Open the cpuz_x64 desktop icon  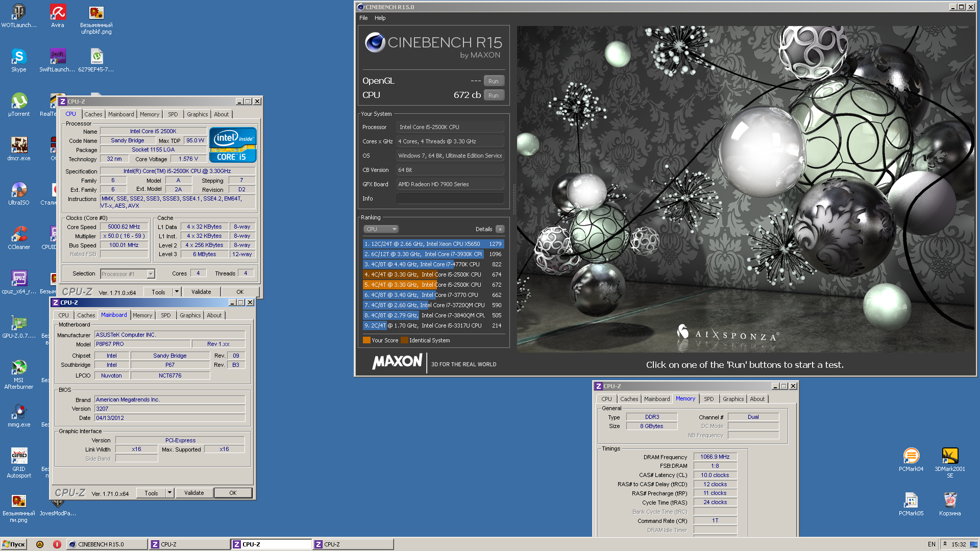[x=19, y=282]
